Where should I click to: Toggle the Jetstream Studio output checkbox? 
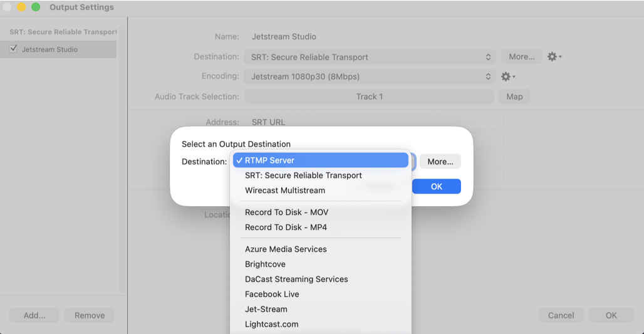coord(14,49)
